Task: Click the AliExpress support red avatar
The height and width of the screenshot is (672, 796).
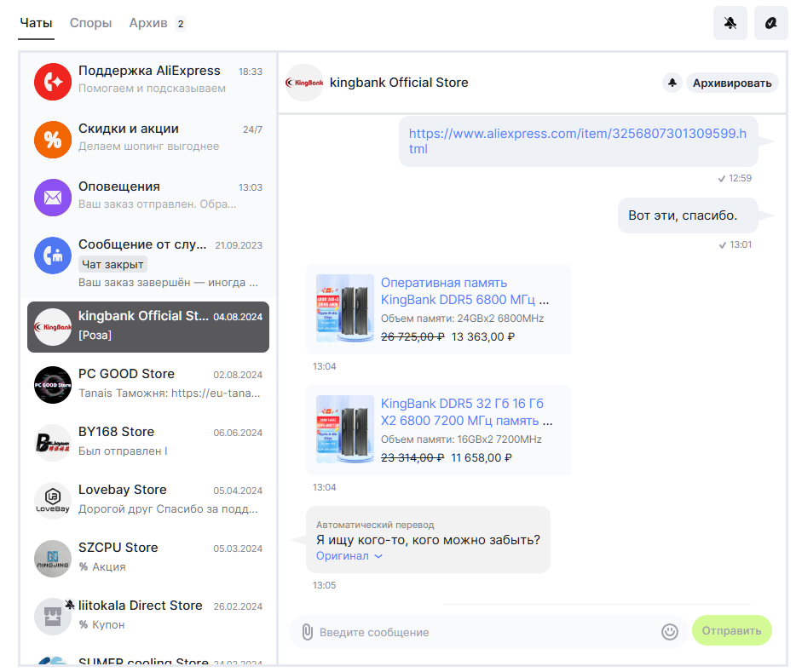Action: (53, 81)
